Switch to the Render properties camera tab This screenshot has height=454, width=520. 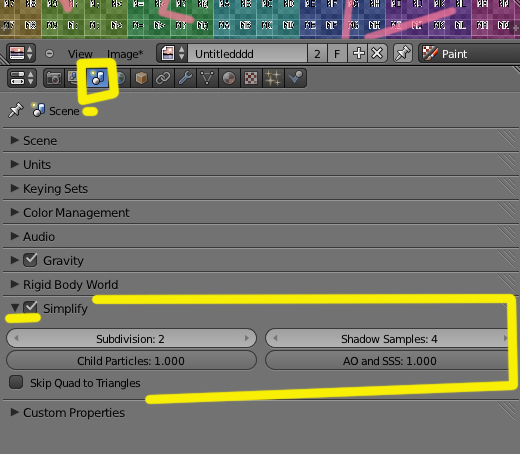tap(54, 78)
